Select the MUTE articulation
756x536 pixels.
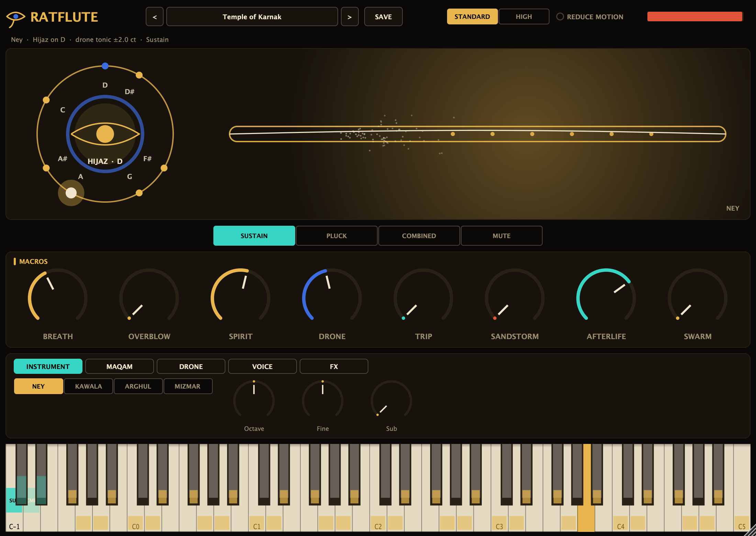tap(501, 236)
